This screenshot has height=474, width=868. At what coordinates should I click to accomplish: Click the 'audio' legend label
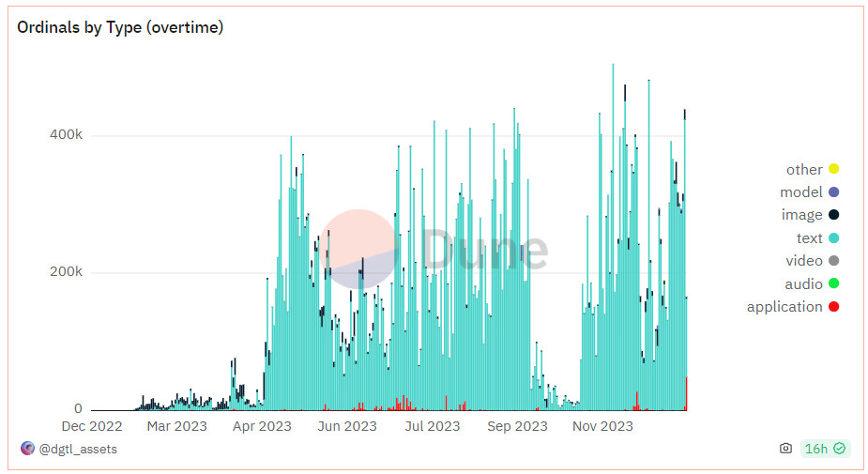tap(803, 284)
